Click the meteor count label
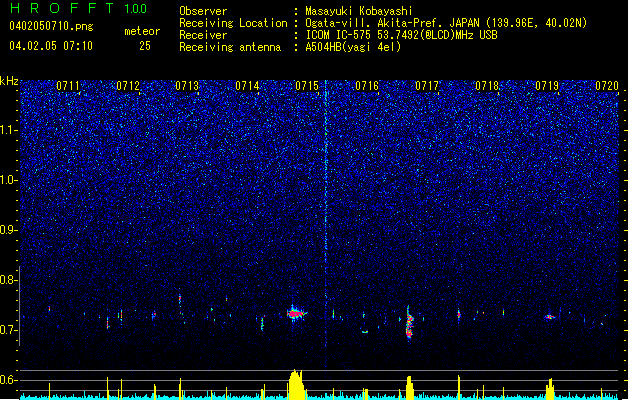Viewport: 629px width, 400px height. point(142,31)
